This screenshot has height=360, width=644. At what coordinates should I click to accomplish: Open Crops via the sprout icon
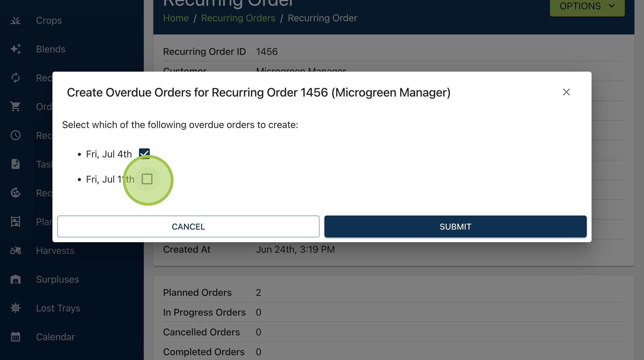pos(16,20)
